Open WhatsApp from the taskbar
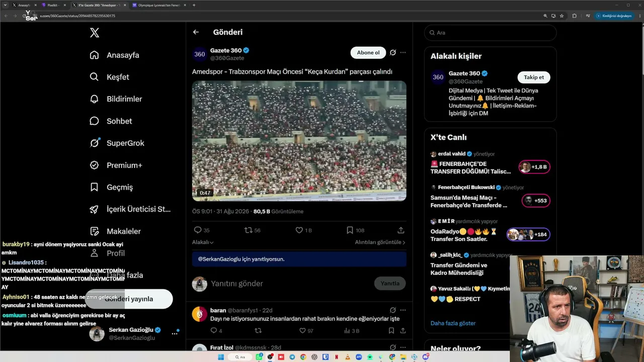 (x=259, y=357)
